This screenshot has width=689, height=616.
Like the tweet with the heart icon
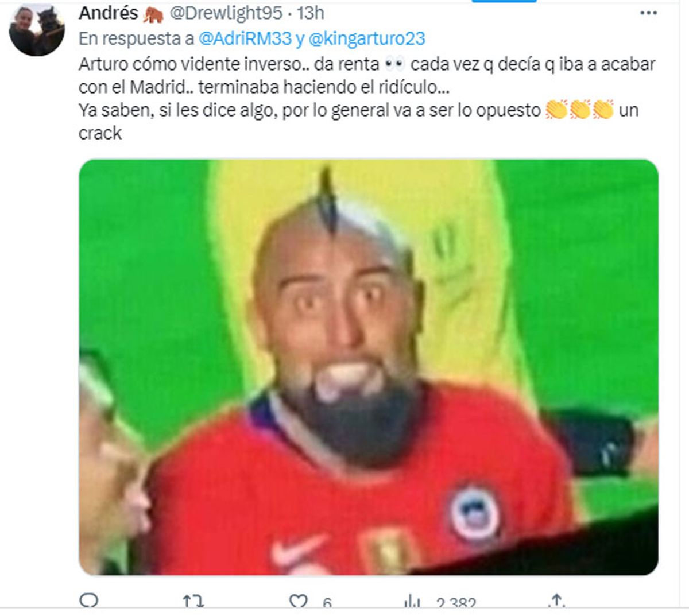[298, 601]
